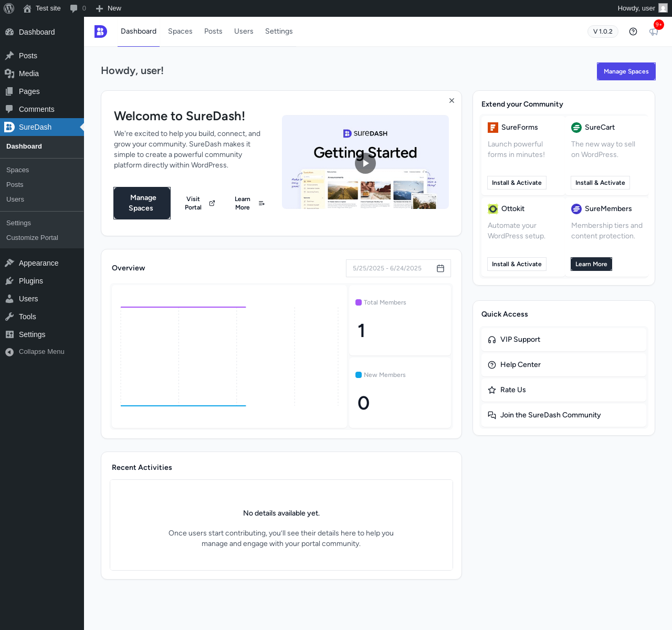This screenshot has height=630, width=672.
Task: Open the Visit Portal link
Action: (x=199, y=203)
